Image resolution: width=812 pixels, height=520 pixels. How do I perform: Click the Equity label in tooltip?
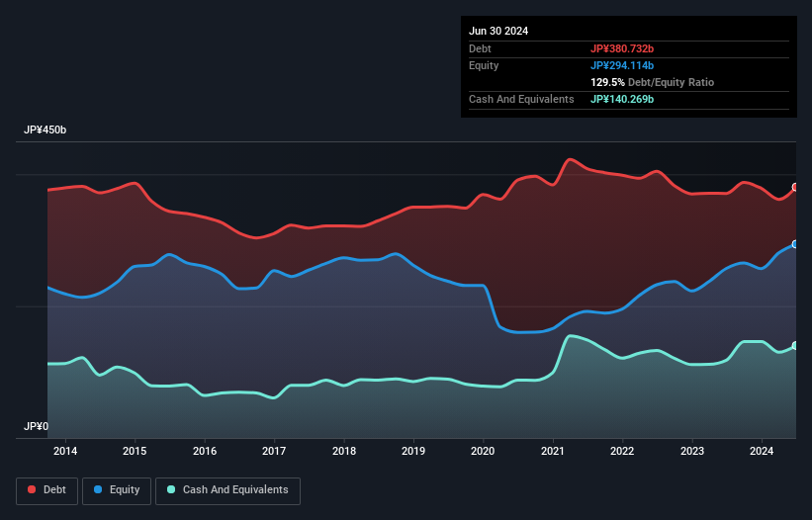click(484, 65)
